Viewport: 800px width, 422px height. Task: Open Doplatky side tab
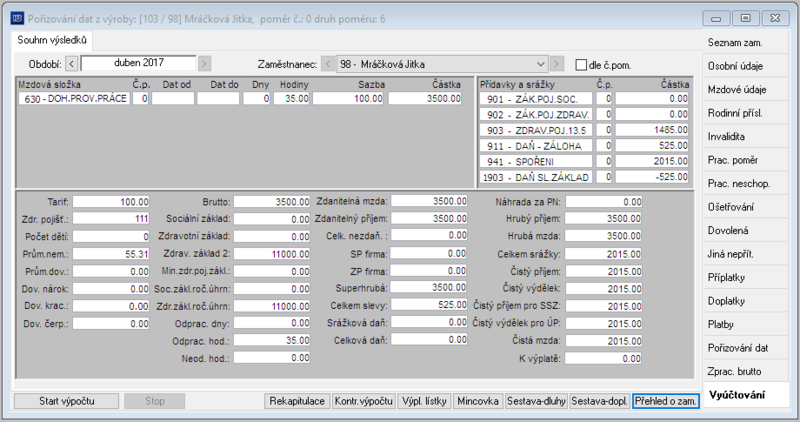tap(745, 301)
